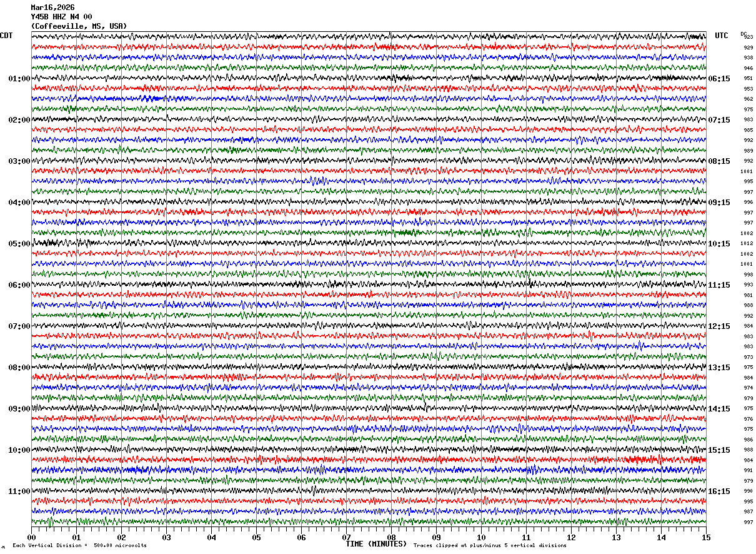Screen dimensions: 756x554
Task: Click the 11:15 UTC time label
Action: click(x=719, y=285)
